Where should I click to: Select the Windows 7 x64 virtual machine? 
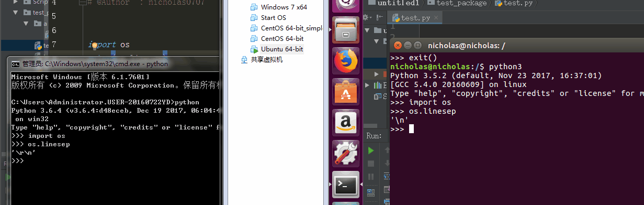click(279, 7)
